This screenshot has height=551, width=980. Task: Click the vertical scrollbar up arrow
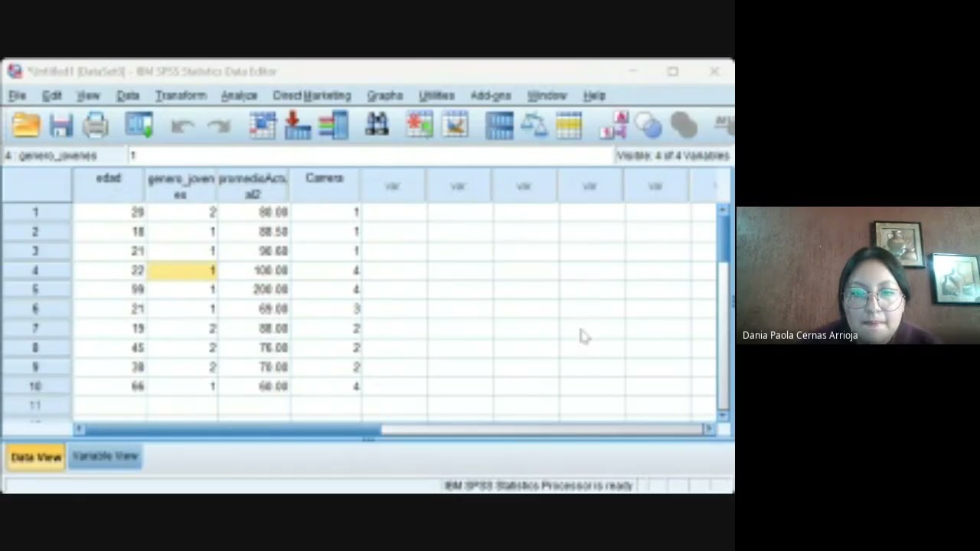coord(723,209)
